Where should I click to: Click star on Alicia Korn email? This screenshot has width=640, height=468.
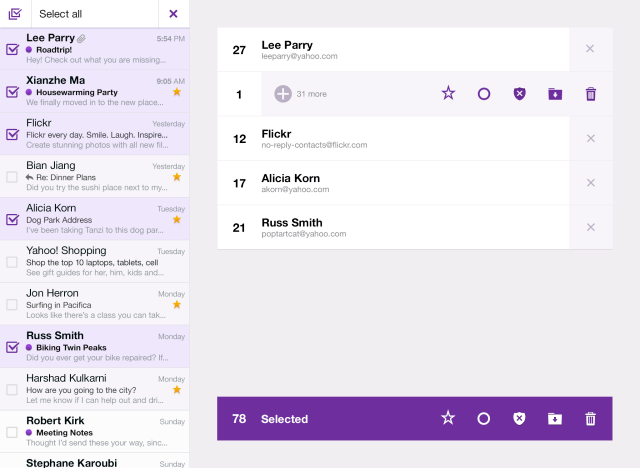click(177, 220)
